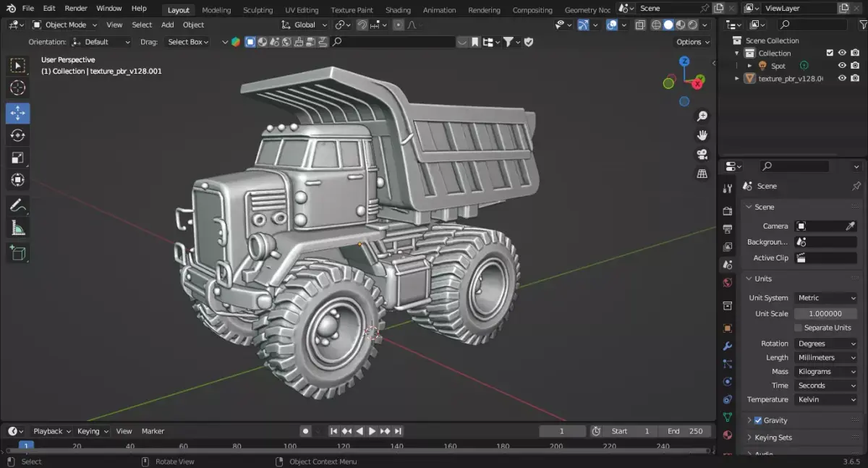This screenshot has width=868, height=468.
Task: Click the viewport zoom magnifier icon
Action: (x=702, y=116)
